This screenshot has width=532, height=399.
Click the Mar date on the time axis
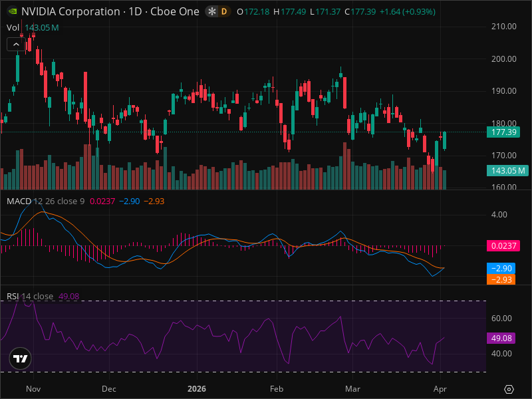tap(352, 389)
